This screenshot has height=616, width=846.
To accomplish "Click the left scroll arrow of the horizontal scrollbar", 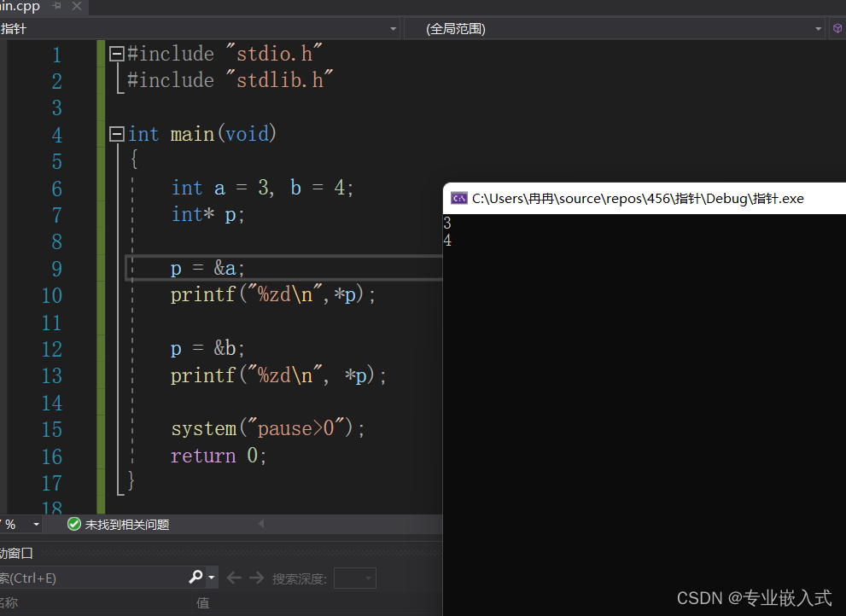I will [x=261, y=523].
